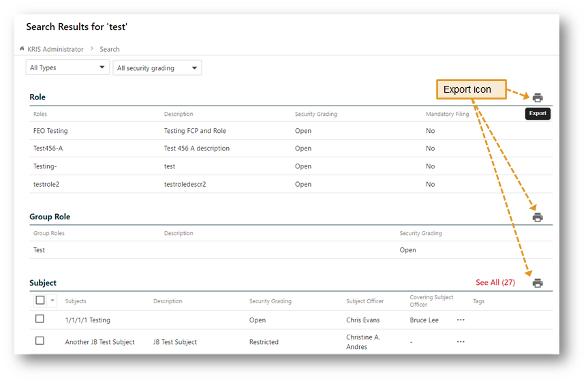The height and width of the screenshot is (383, 588).
Task: Open more options for 1/1/1/1 Testing row
Action: (x=461, y=320)
